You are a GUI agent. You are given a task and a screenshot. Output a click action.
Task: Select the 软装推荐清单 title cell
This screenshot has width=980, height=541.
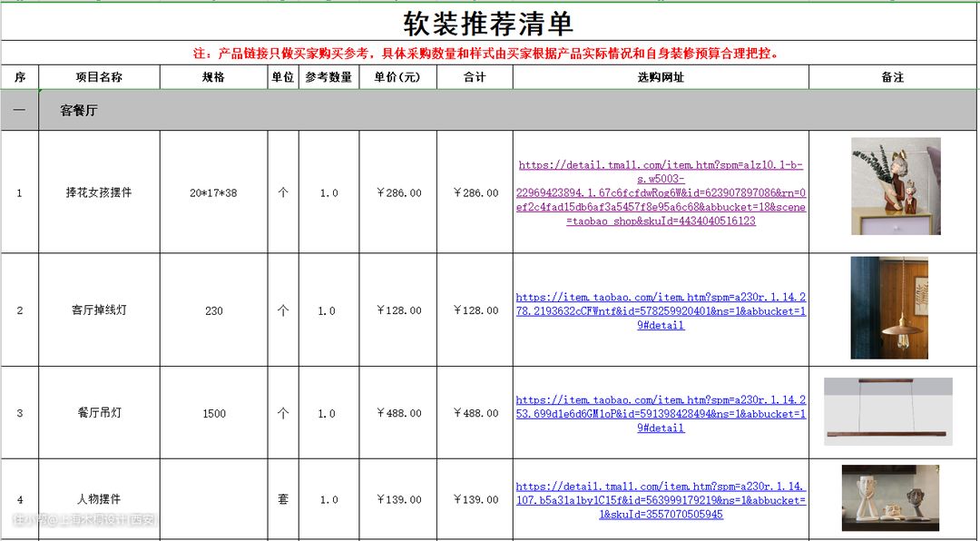click(488, 23)
